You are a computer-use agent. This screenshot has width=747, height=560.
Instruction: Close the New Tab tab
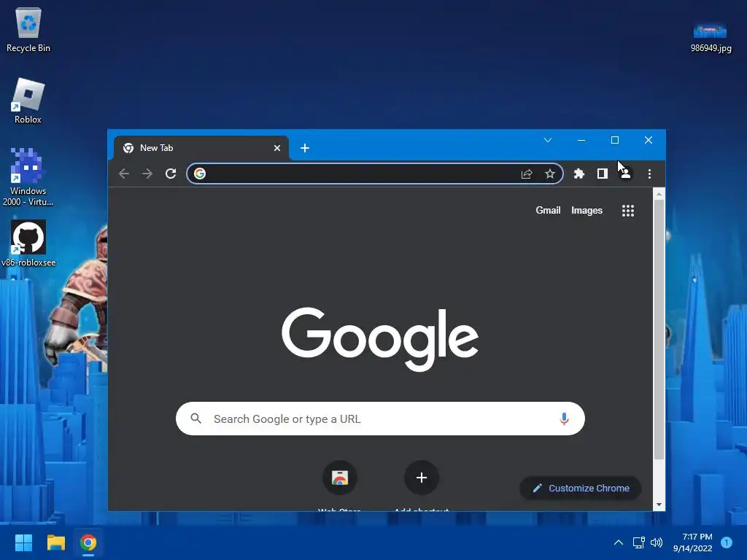(x=276, y=148)
